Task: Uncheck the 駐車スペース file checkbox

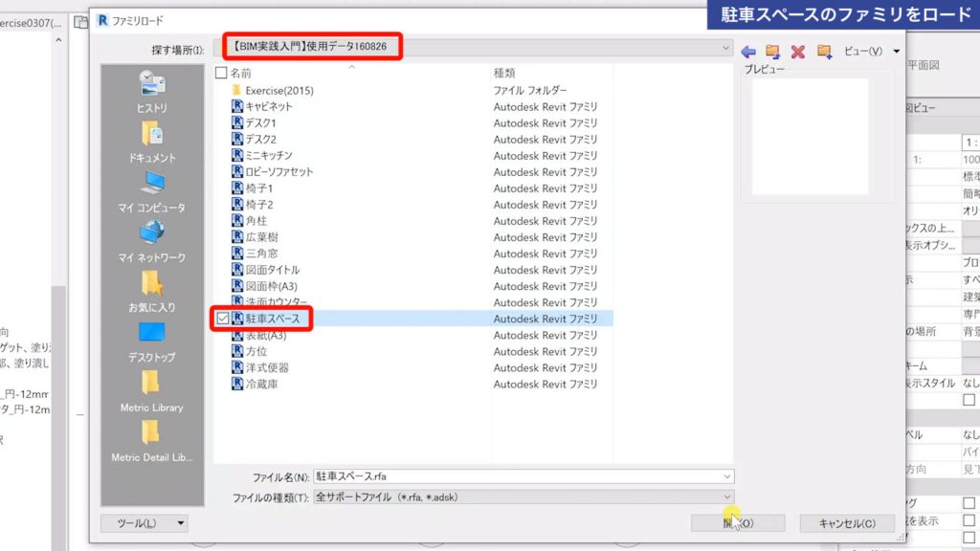Action: pos(222,319)
